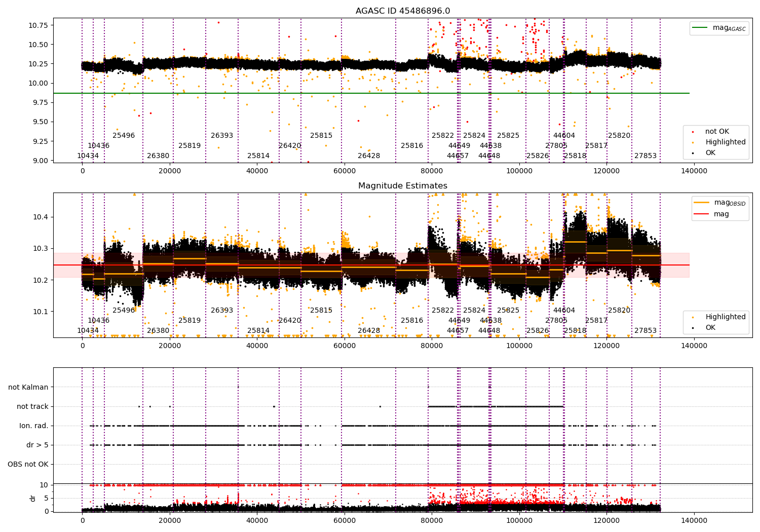The width and height of the screenshot is (760, 532).
Task: Click obsid label '25816' in the top plot
Action: (412, 145)
